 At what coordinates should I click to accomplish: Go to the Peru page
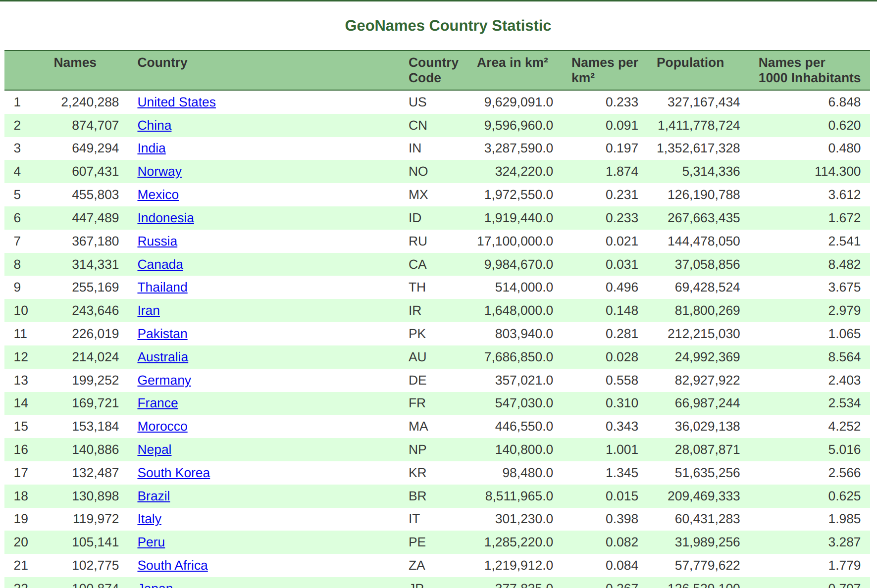click(x=151, y=542)
